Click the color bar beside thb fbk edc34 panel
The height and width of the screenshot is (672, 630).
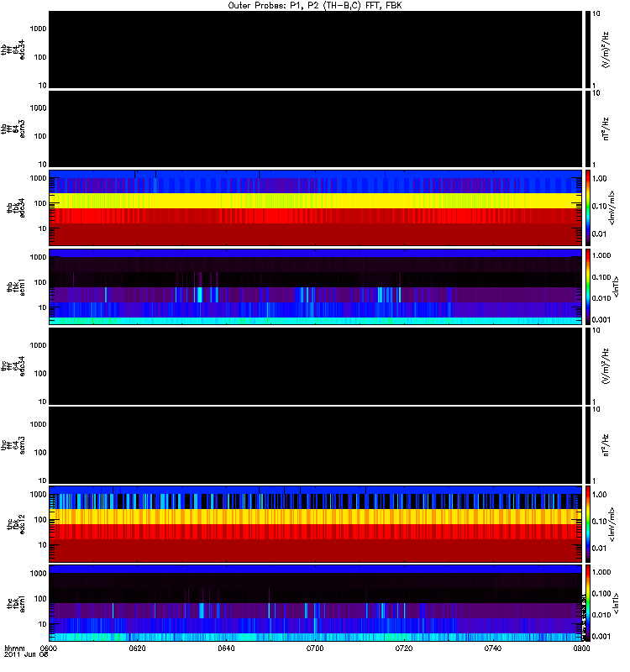click(590, 207)
